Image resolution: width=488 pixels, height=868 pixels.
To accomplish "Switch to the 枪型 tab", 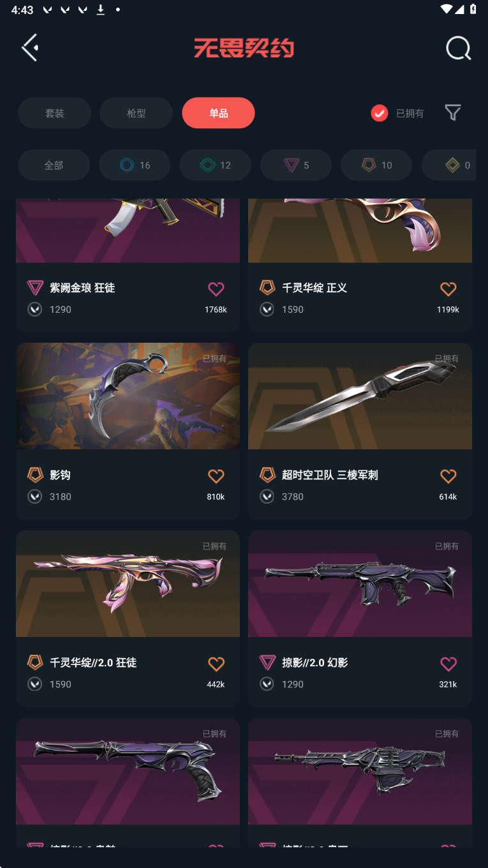I will (136, 113).
